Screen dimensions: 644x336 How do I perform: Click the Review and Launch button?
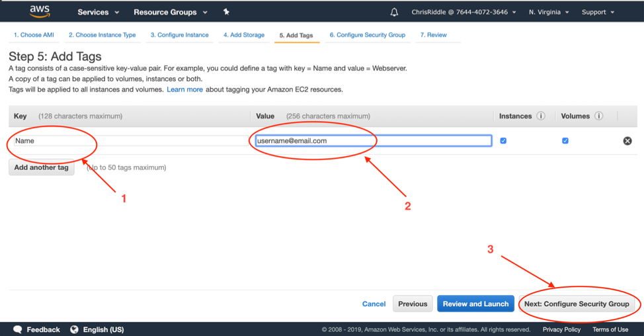coord(475,304)
